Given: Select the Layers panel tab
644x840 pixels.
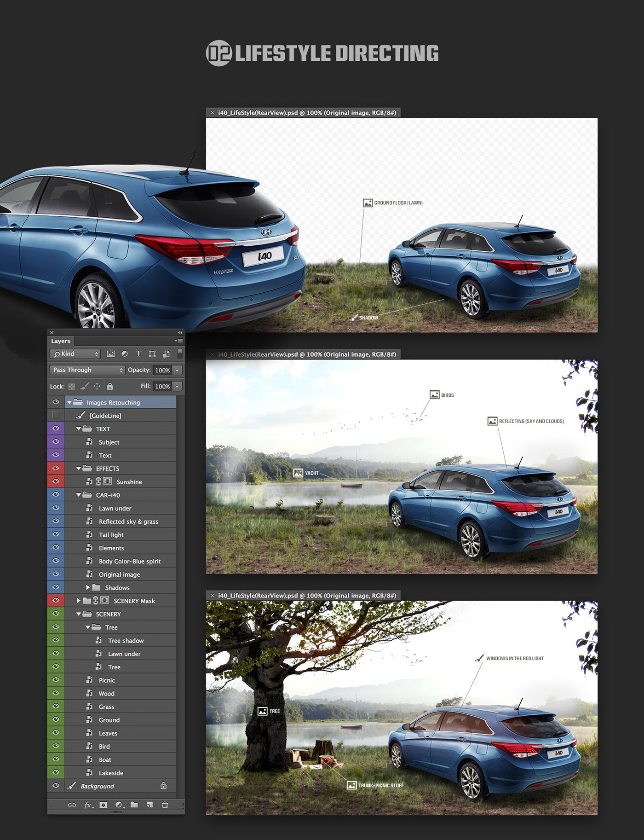Looking at the screenshot, I should [x=61, y=341].
